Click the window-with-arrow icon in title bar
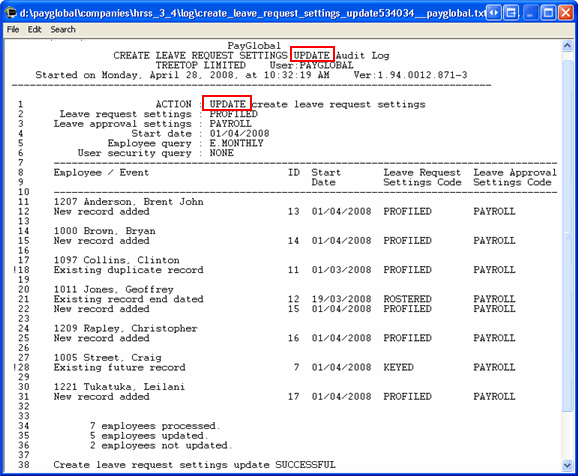Screen dimensions: 578x476 [x=511, y=13]
